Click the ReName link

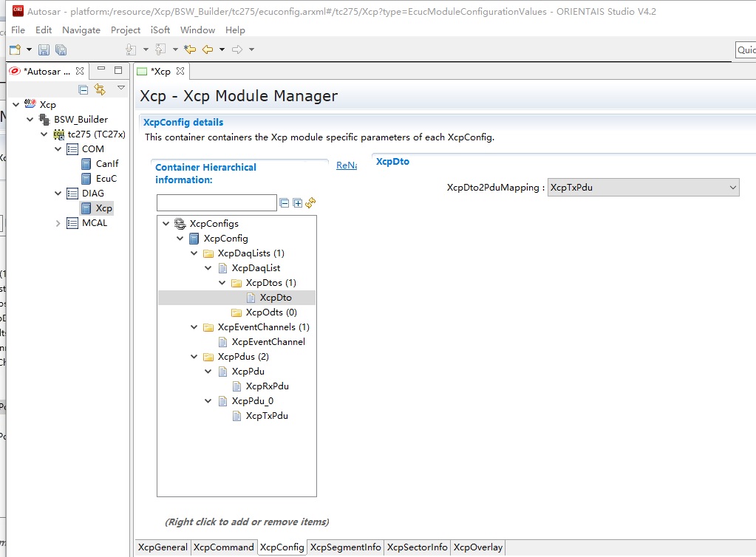point(346,165)
